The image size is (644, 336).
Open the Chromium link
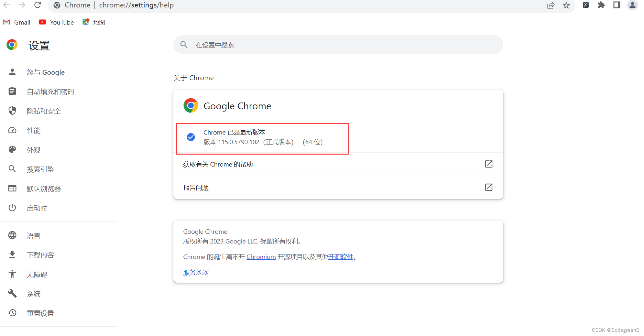click(x=261, y=257)
